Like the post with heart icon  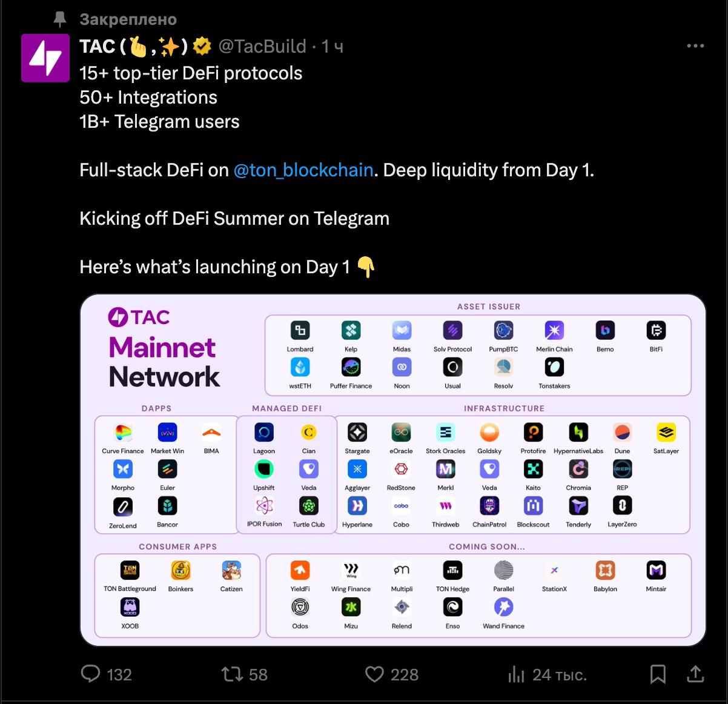(x=374, y=674)
